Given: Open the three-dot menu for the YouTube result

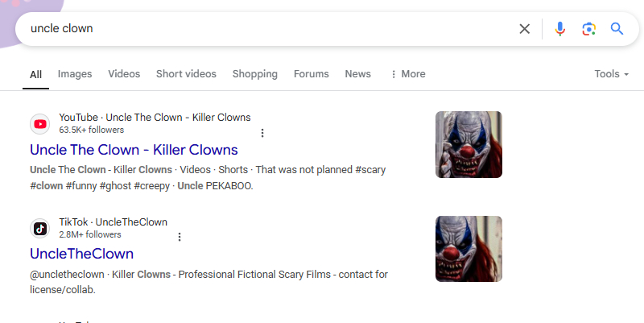Looking at the screenshot, I should click(x=262, y=133).
